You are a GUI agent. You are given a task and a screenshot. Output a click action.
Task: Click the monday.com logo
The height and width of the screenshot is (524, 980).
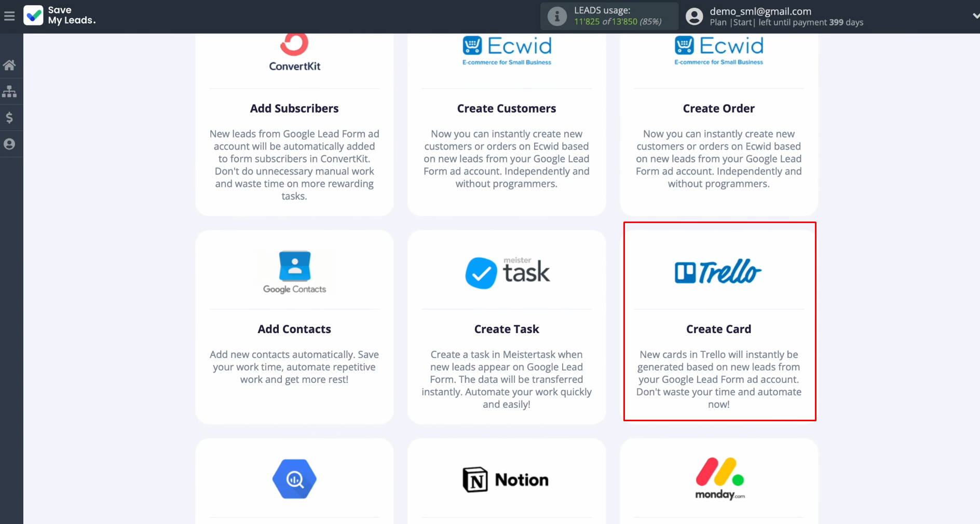tap(720, 478)
